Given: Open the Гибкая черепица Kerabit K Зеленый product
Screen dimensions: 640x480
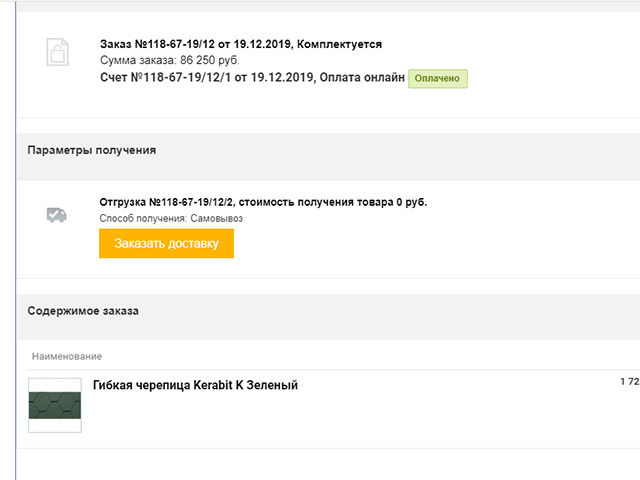Looking at the screenshot, I should [195, 385].
